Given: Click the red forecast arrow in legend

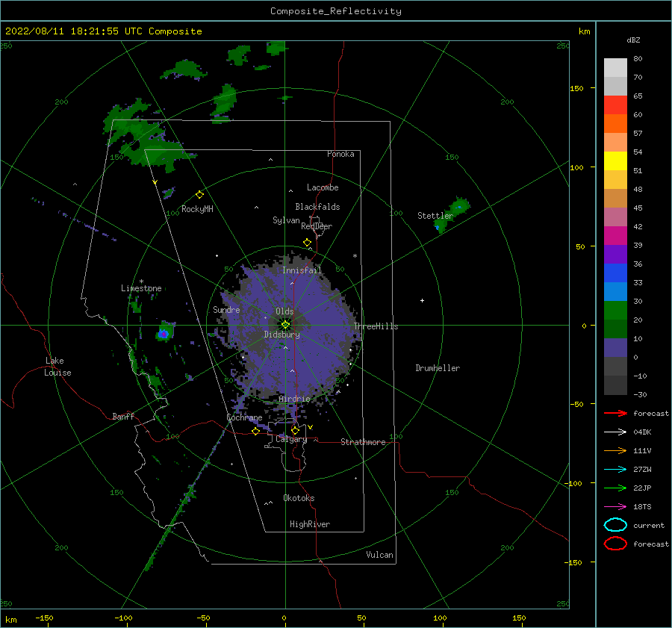Looking at the screenshot, I should click(615, 413).
